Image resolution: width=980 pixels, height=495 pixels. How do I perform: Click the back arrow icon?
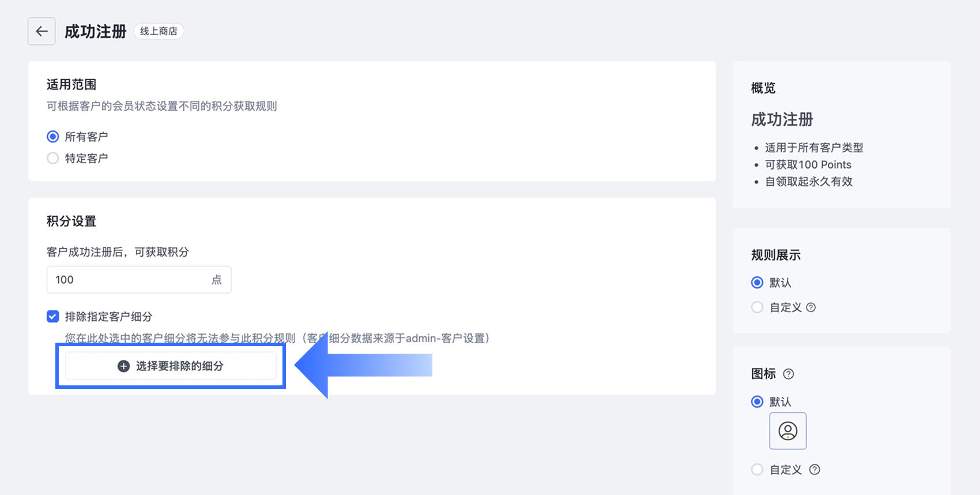point(42,31)
